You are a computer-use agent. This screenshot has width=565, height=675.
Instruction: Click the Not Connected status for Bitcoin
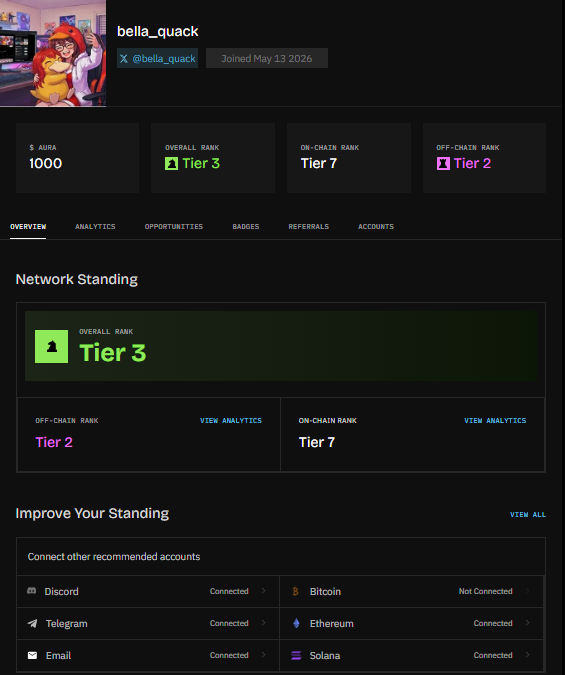pyautogui.click(x=485, y=591)
